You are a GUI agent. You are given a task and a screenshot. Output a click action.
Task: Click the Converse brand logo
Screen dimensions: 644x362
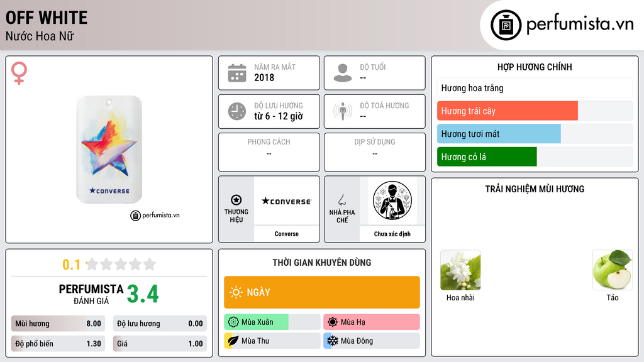coord(287,201)
